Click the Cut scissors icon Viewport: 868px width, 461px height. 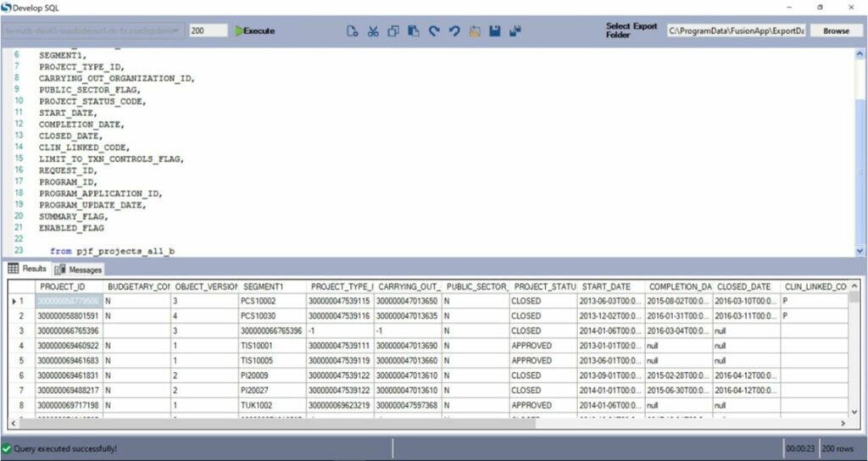tap(373, 31)
